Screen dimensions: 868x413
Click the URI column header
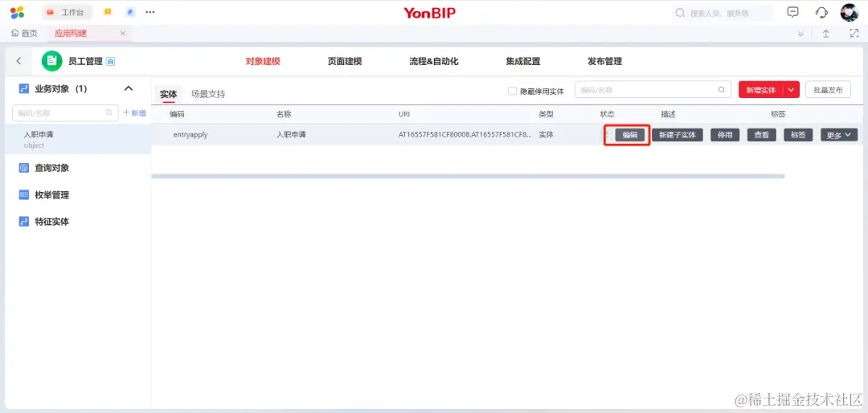(404, 114)
